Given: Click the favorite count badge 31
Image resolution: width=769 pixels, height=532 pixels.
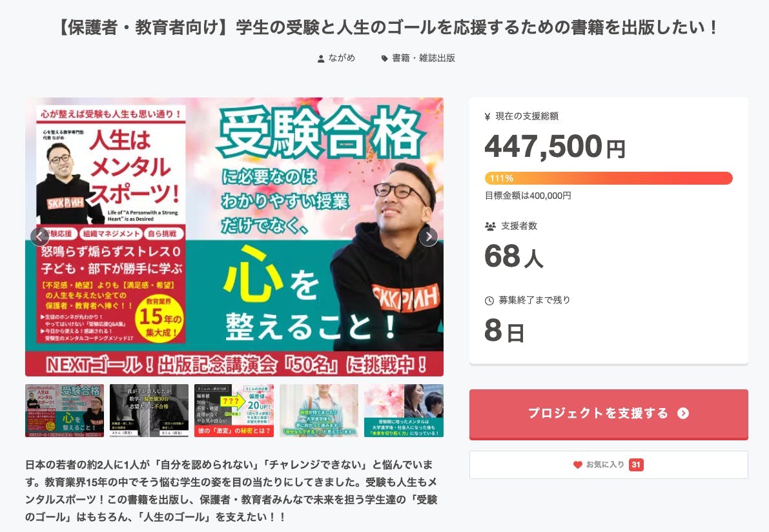Looking at the screenshot, I should (x=636, y=464).
